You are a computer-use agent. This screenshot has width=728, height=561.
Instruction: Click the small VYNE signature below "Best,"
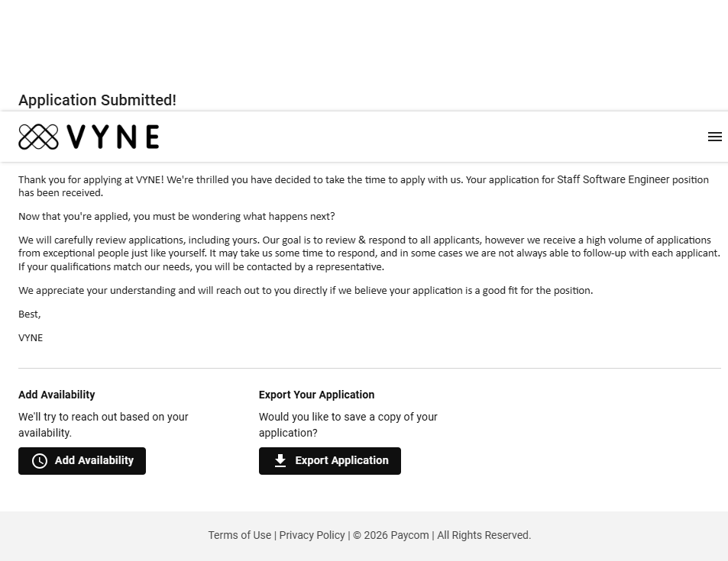31,337
